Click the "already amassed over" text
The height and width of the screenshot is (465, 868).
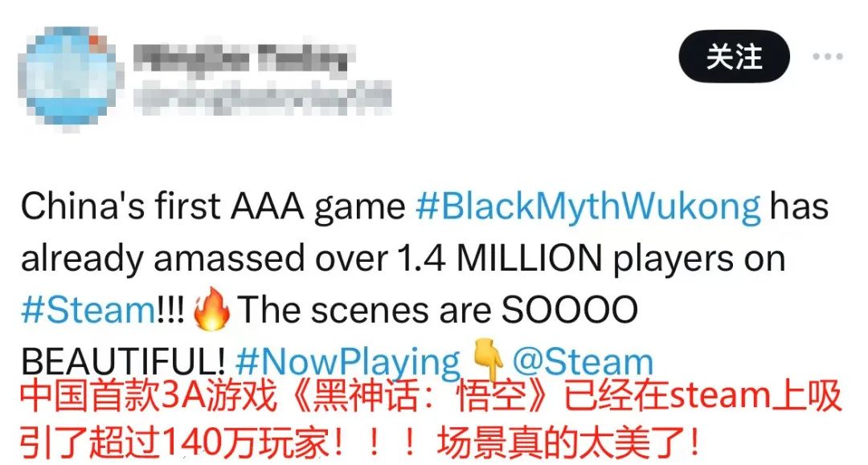[x=203, y=259]
